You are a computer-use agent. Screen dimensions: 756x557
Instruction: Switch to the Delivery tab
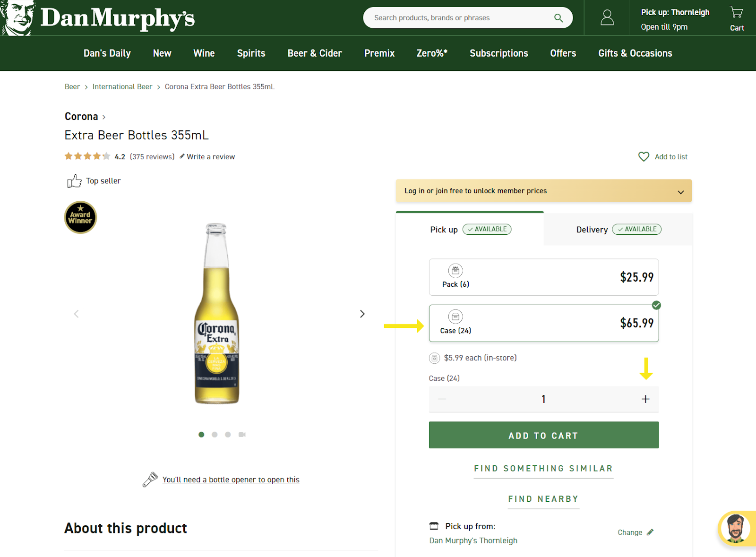(x=618, y=230)
